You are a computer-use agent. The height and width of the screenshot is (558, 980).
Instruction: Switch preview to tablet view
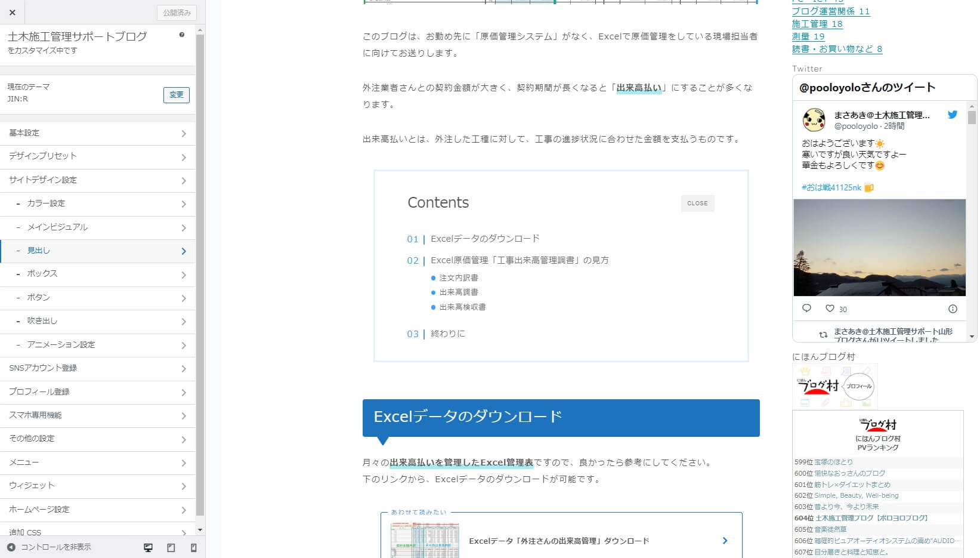coord(171,547)
